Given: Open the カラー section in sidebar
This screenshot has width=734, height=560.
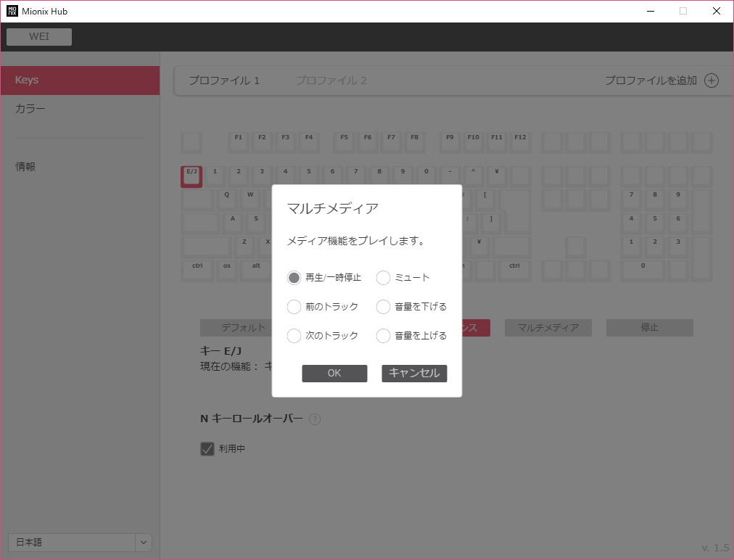Looking at the screenshot, I should [x=30, y=109].
